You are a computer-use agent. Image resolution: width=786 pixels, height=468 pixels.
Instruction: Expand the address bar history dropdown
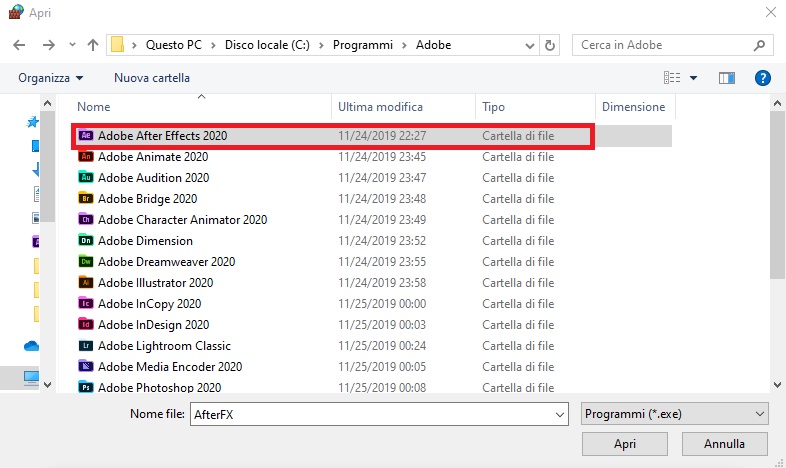pyautogui.click(x=529, y=46)
